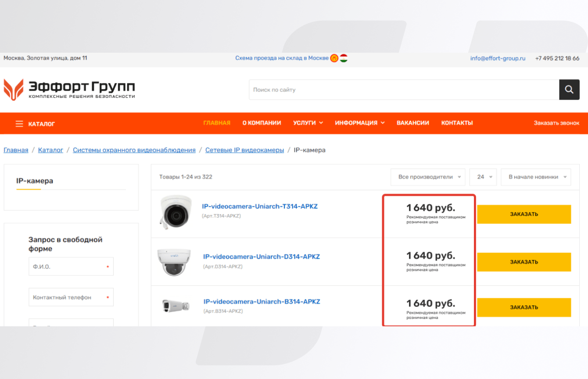The image size is (588, 379).
Task: Open the 24 items-per-page dropdown
Action: 483,177
